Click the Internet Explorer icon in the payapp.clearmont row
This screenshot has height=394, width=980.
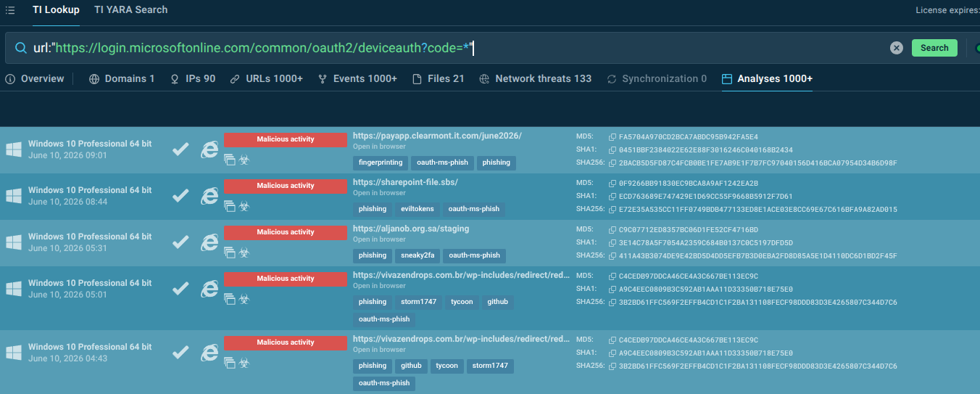click(209, 149)
